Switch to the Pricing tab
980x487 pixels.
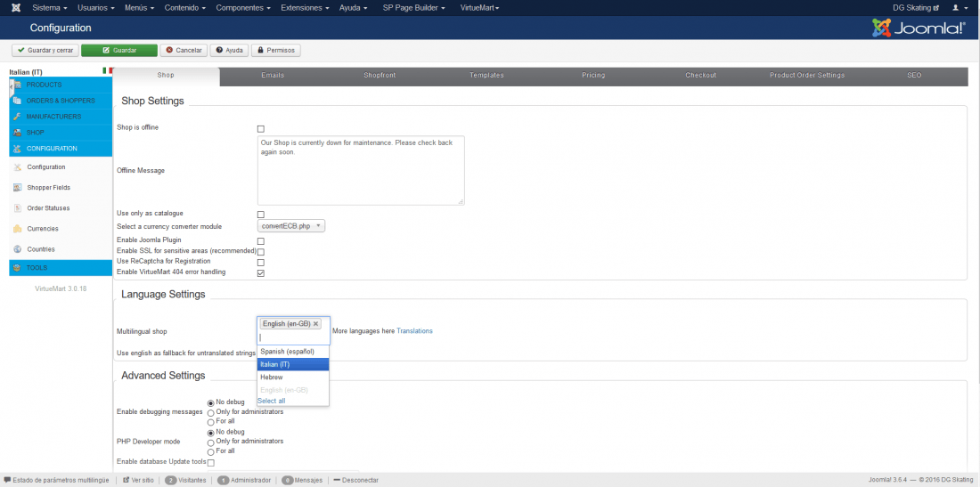(x=593, y=75)
